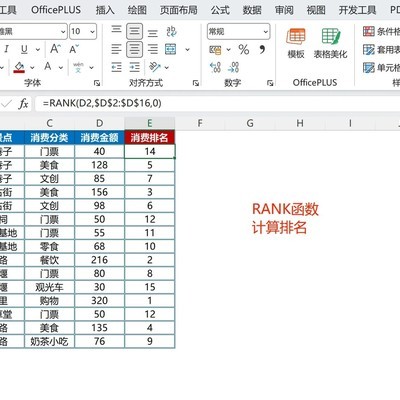Increase font size with the larger A

55,49
